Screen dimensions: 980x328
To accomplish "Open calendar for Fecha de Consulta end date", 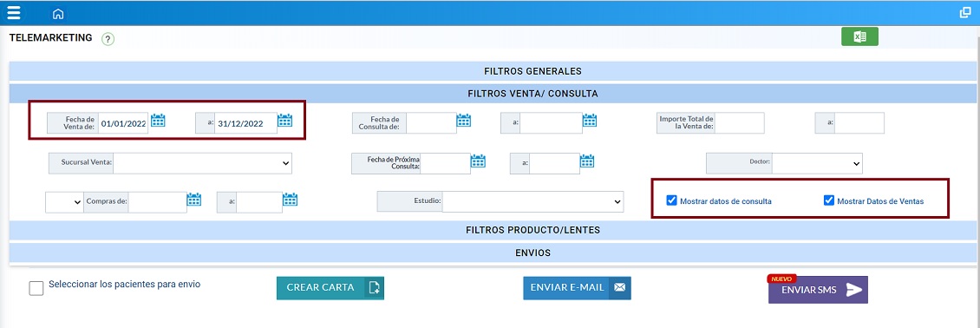I will click(590, 121).
